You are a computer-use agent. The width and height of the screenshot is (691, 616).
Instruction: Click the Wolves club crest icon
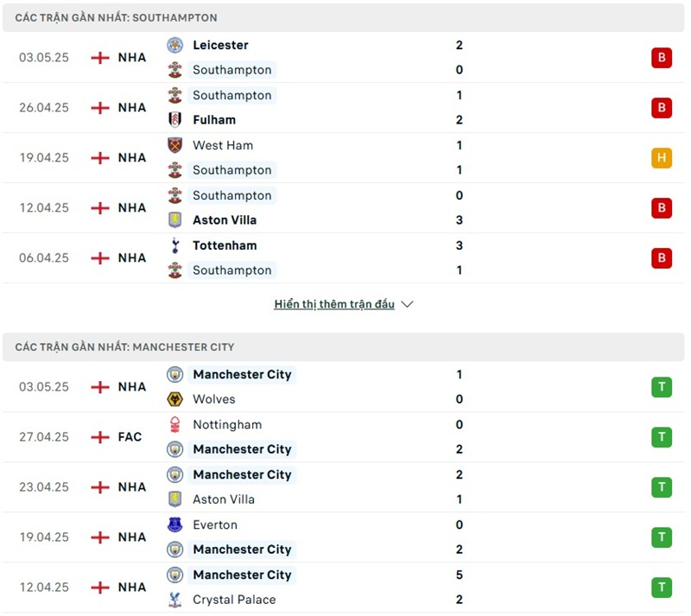175,399
